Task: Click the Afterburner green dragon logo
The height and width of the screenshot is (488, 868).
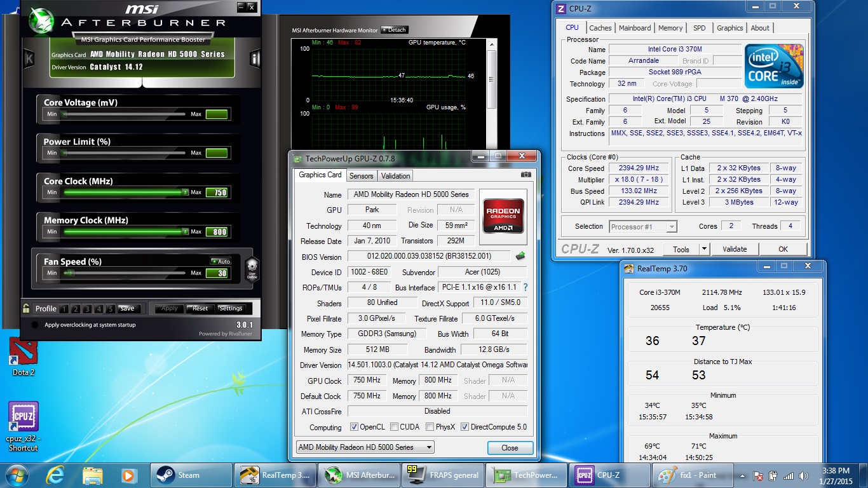Action: click(42, 21)
